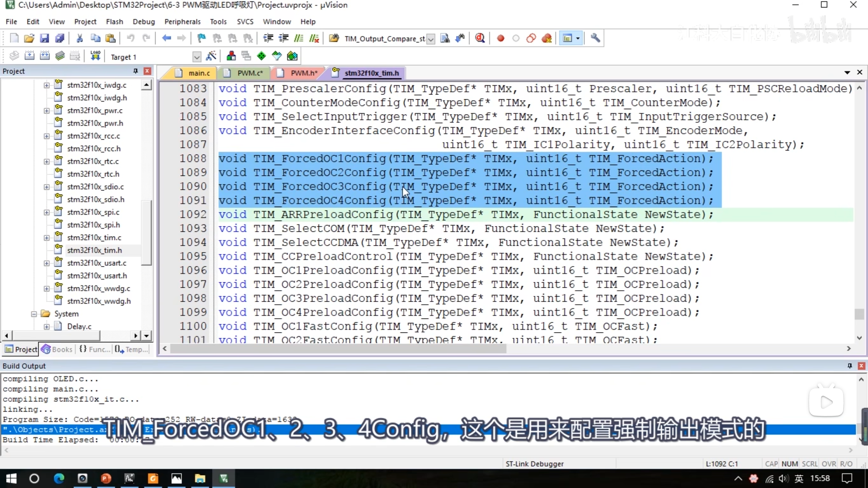This screenshot has height=488, width=868.
Task: Pin the Build Output panel
Action: tap(849, 366)
